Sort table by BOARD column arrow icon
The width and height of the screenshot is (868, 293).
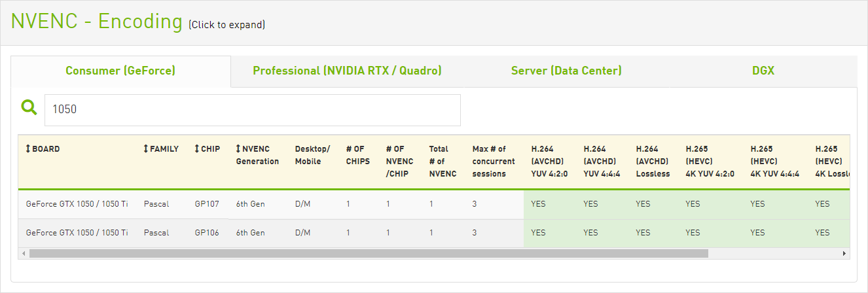(x=28, y=149)
